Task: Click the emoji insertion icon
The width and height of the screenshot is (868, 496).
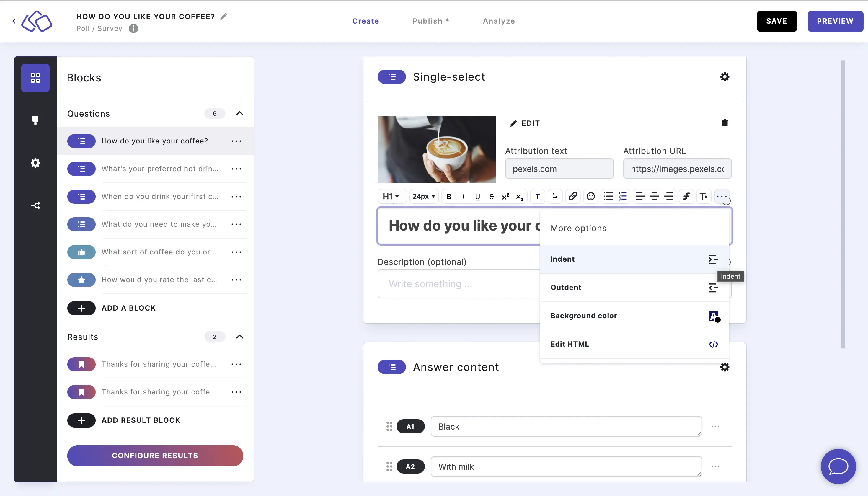Action: tap(590, 196)
